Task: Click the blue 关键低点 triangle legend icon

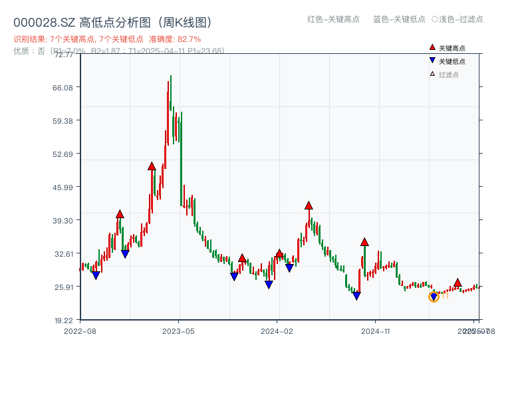Action: [x=431, y=59]
